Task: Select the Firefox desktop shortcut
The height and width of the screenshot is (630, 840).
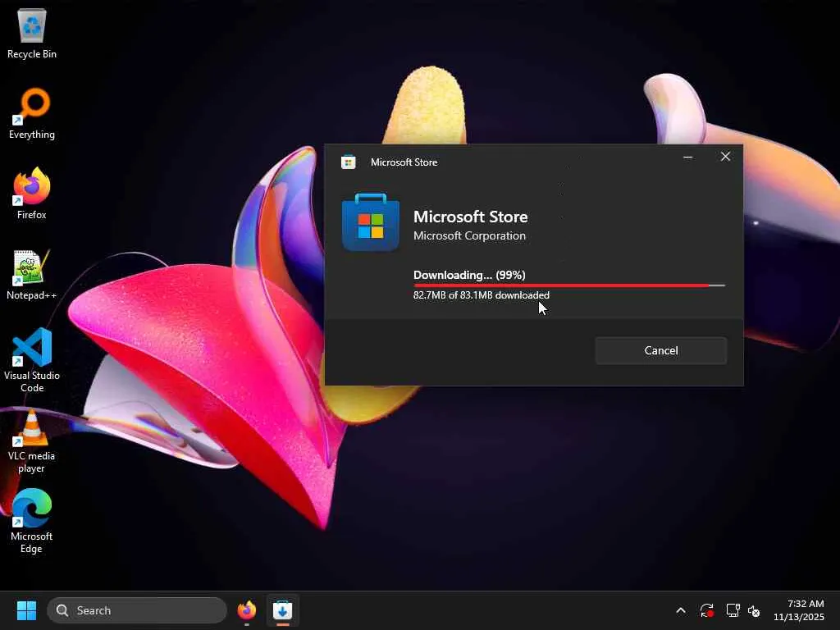Action: [32, 194]
